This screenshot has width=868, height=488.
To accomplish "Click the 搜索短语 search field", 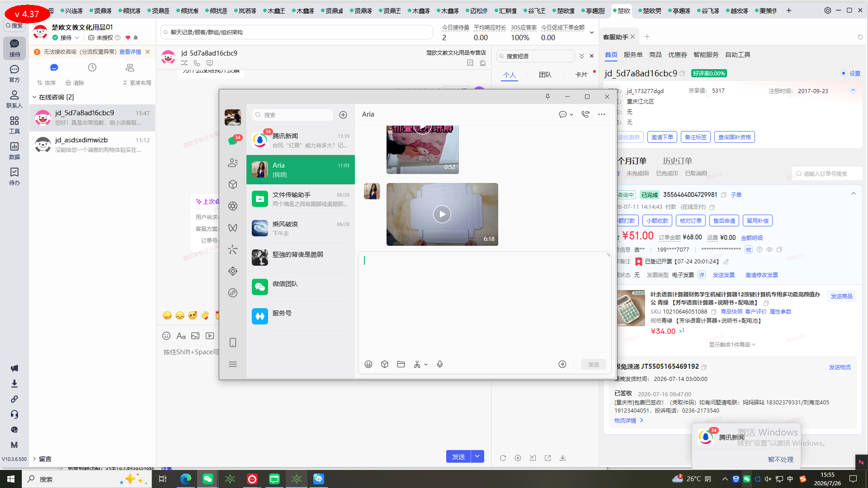I will point(536,56).
